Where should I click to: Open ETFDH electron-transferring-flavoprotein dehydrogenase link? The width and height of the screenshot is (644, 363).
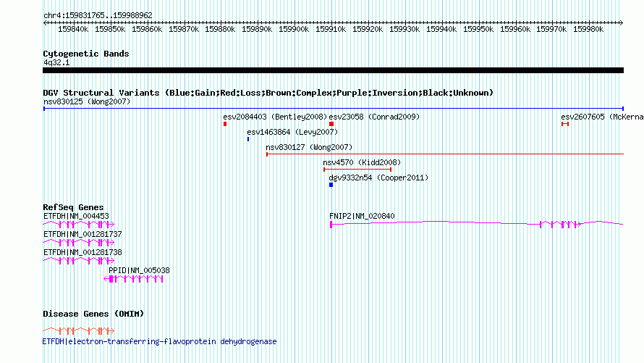click(x=159, y=341)
